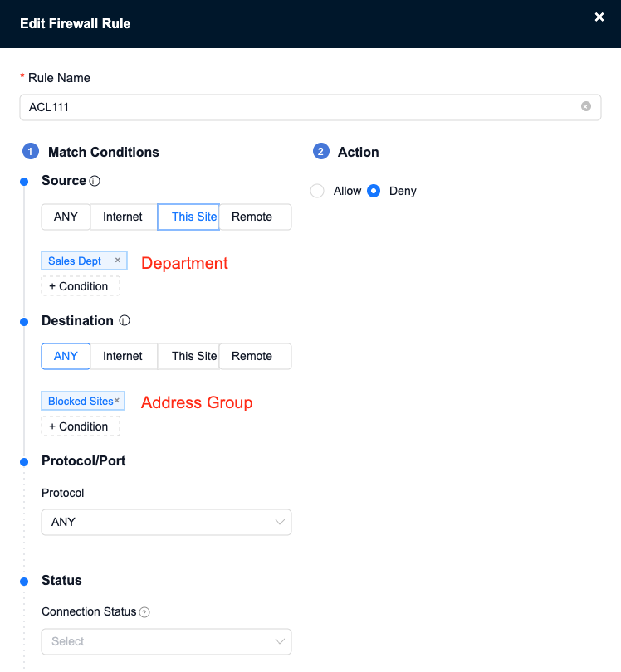Click the Match Conditions step heading
Viewport: 621px width, 672px height.
click(103, 152)
